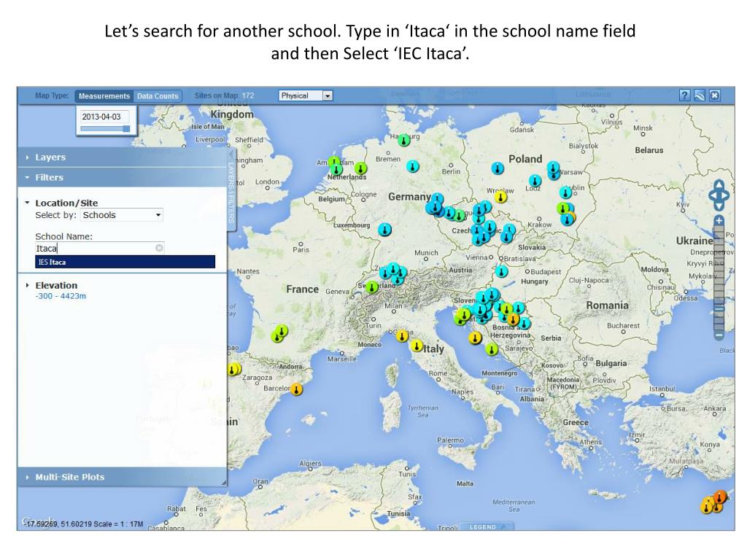Select the cyan marker near Lublin
The height and width of the screenshot is (560, 747).
(565, 192)
